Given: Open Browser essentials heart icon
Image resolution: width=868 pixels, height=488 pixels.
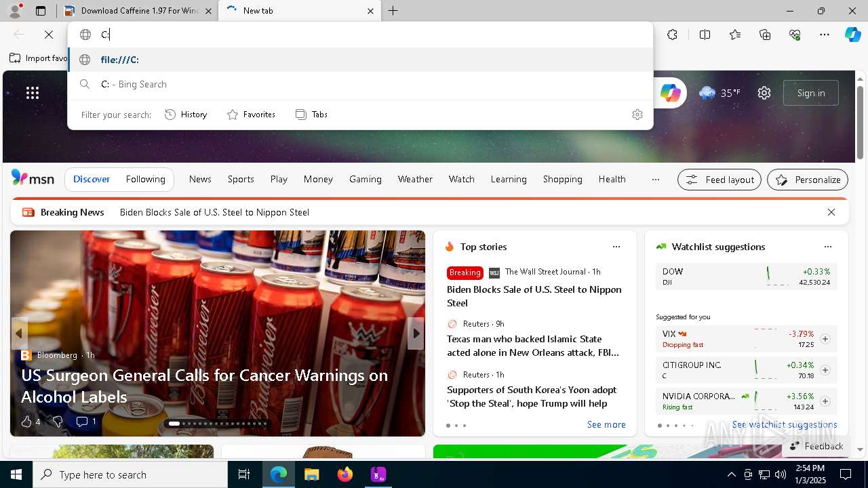Looking at the screenshot, I should point(795,35).
